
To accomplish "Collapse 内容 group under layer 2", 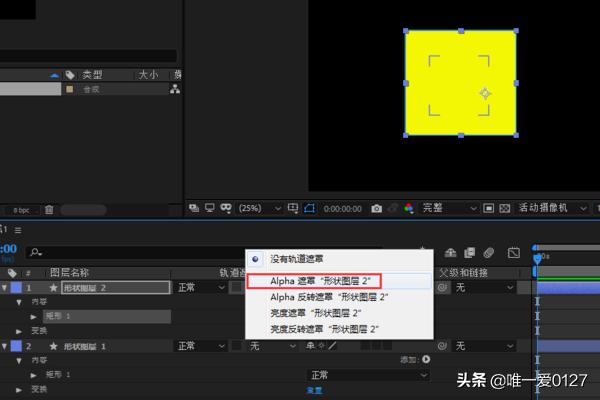I will tap(18, 361).
